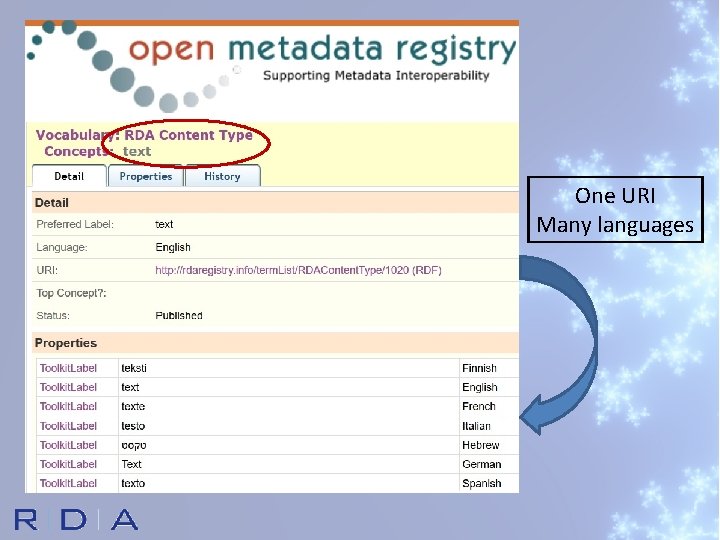The image size is (720, 540).
Task: Select the 'testo' property value
Action: coord(133,426)
